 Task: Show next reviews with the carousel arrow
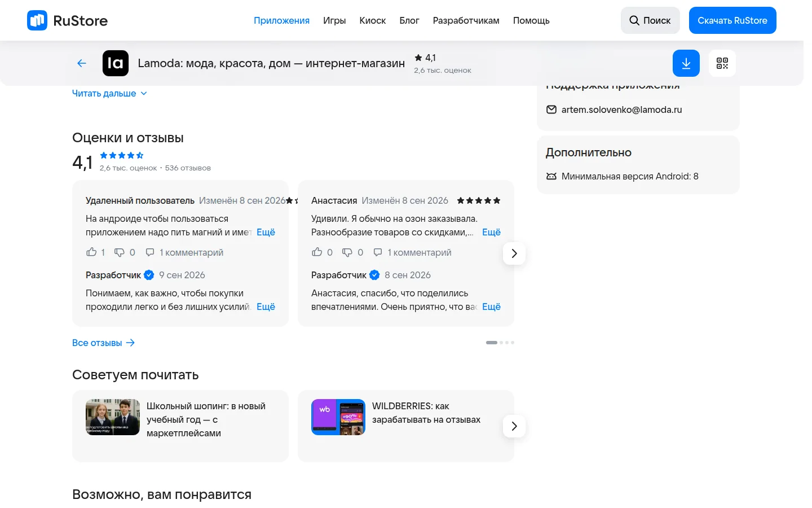tap(514, 253)
